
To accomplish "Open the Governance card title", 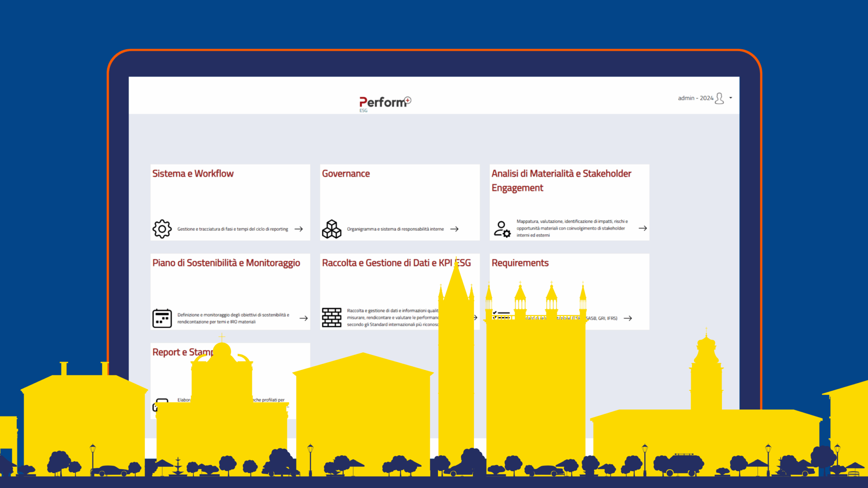I will tap(346, 173).
